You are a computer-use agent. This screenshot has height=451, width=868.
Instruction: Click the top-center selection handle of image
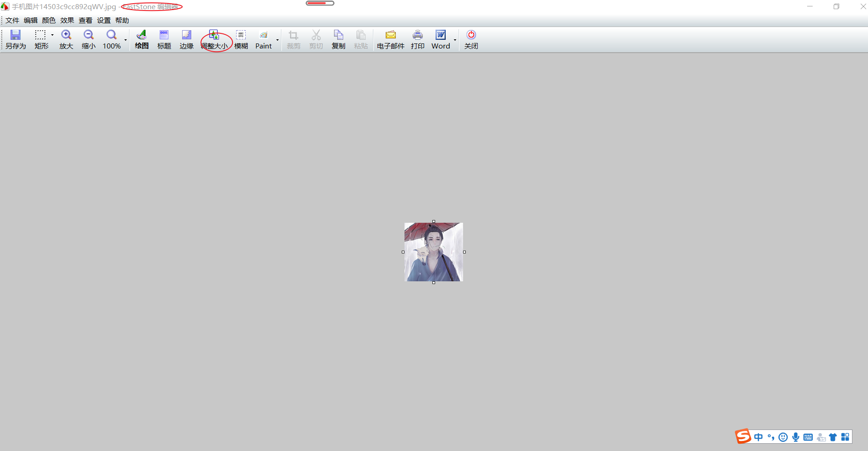click(434, 221)
